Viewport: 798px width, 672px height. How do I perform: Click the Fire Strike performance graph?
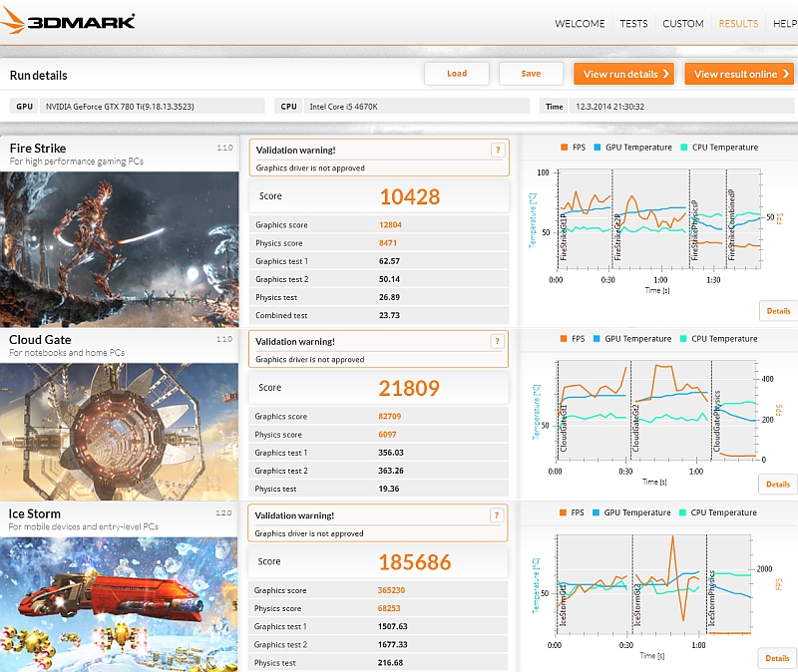(659, 219)
